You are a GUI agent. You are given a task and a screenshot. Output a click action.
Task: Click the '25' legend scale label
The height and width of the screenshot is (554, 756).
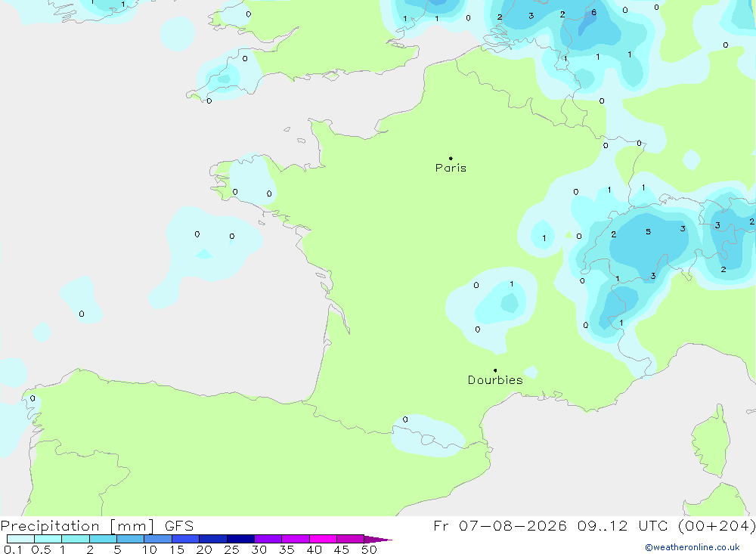232,549
